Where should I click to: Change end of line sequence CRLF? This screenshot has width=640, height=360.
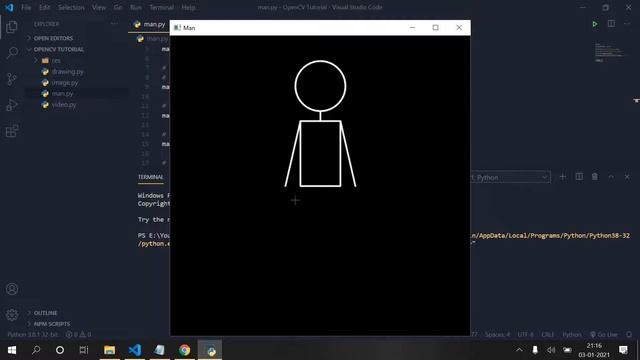[x=547, y=335]
